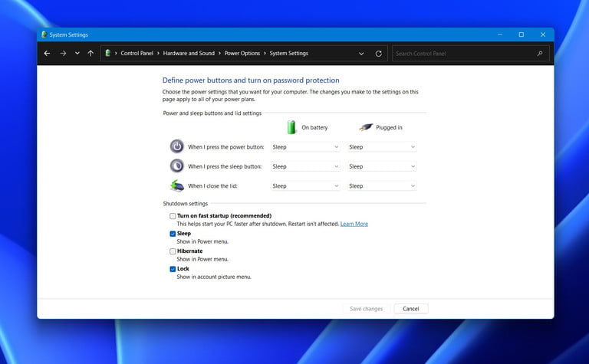
Task: Click the forward arrow navigation icon
Action: (x=63, y=54)
